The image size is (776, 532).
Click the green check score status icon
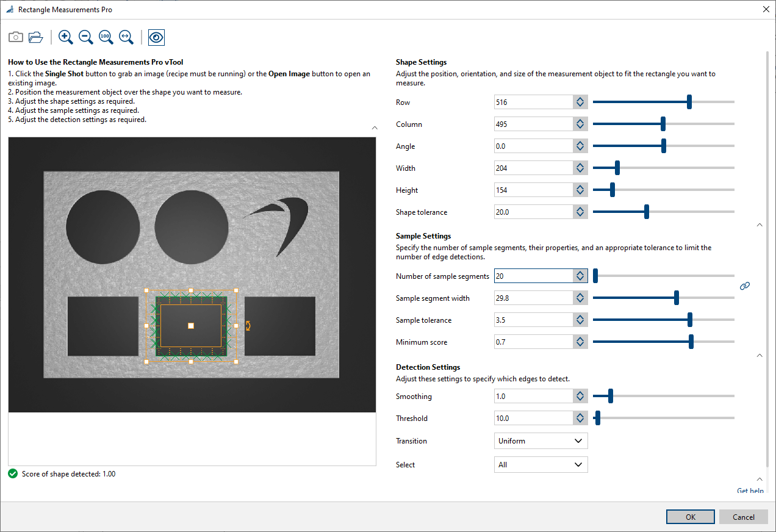13,473
